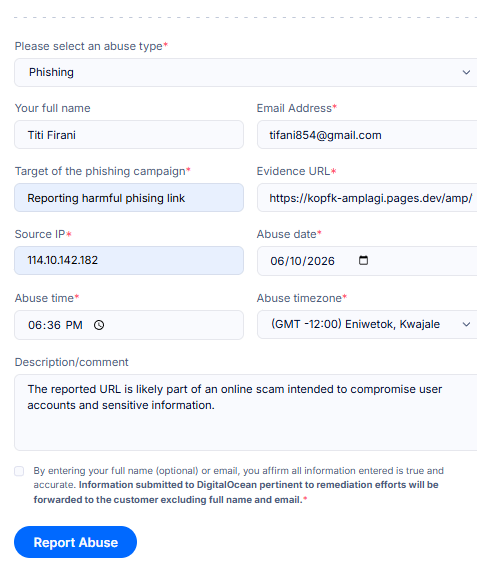Open the calendar picker icon in Abuse date

point(363,260)
